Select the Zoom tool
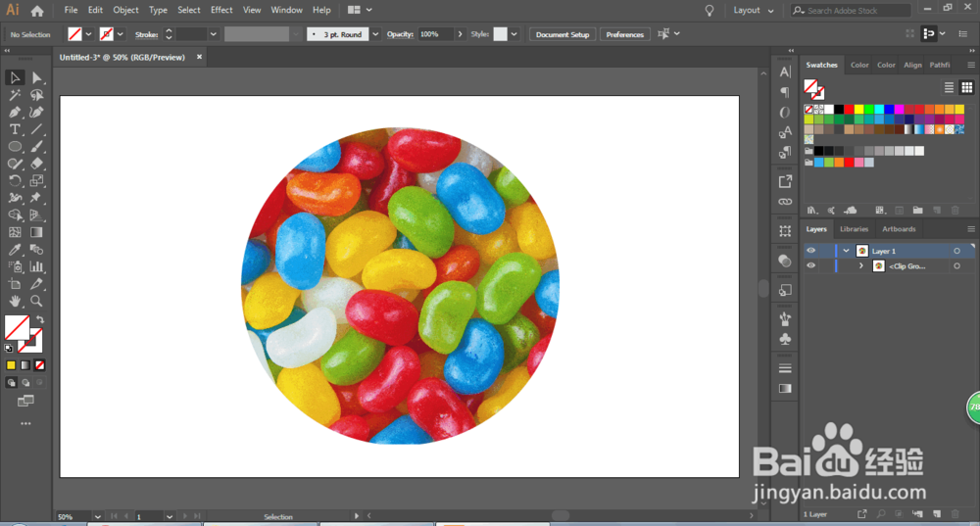 pos(37,301)
